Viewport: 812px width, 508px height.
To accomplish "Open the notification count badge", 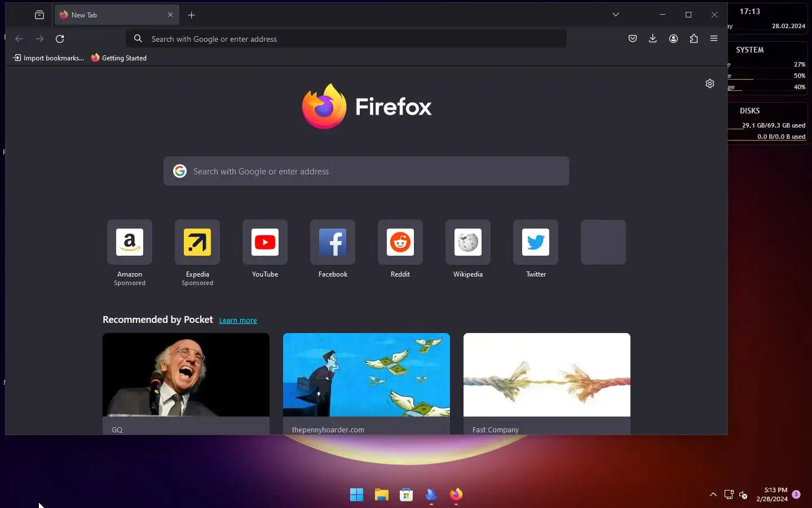I will (796, 494).
